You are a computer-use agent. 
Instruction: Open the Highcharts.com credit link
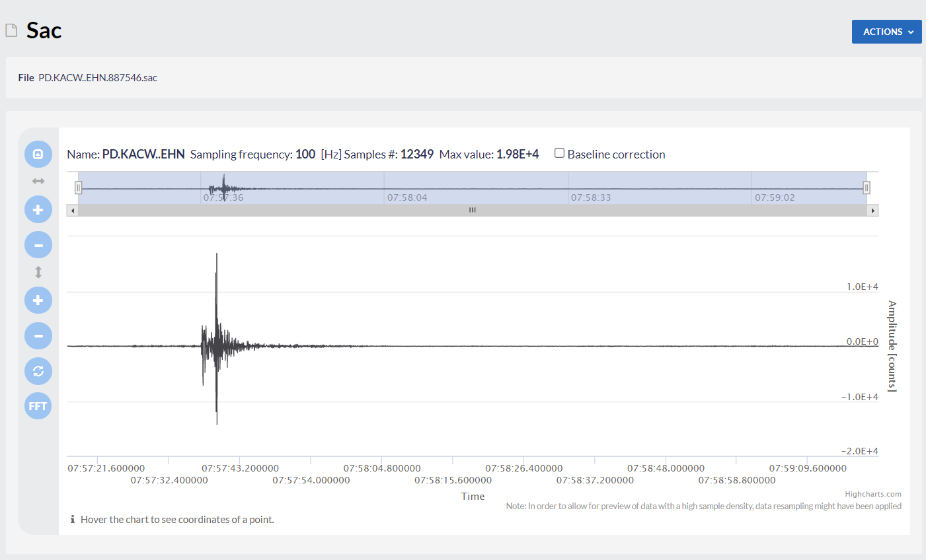873,494
